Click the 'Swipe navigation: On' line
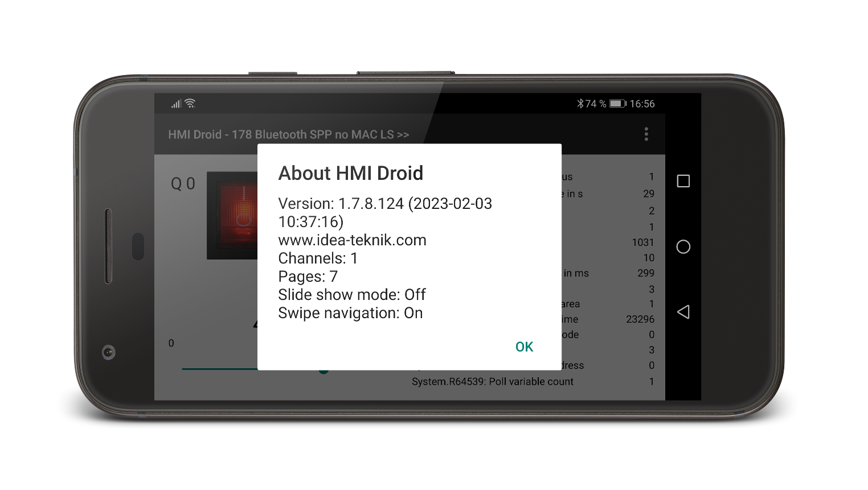Screen dimensions: 868x490 pyautogui.click(x=350, y=313)
